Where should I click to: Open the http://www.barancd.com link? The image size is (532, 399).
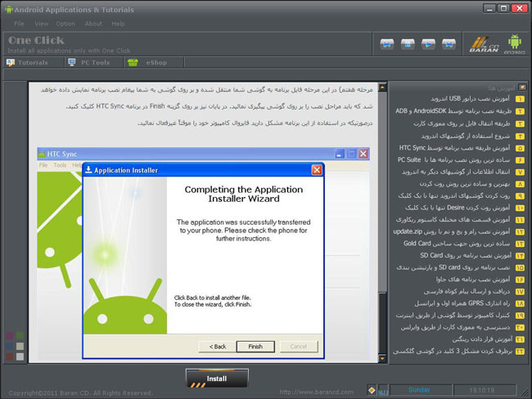(316, 392)
